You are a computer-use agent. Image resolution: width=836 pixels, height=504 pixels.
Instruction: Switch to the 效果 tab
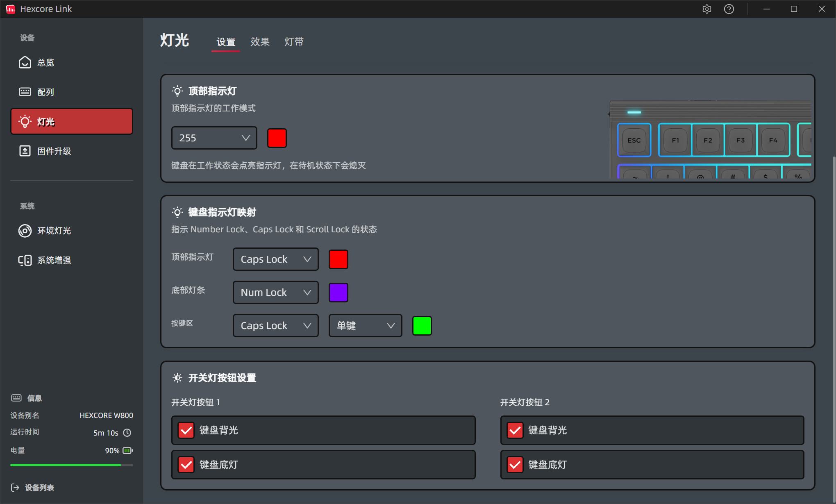[x=260, y=42]
